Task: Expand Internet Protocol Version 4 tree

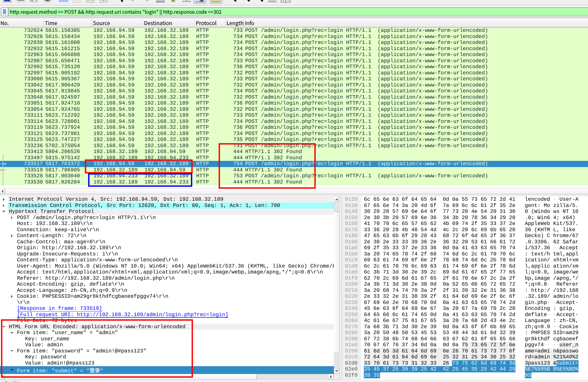Action: [4, 199]
